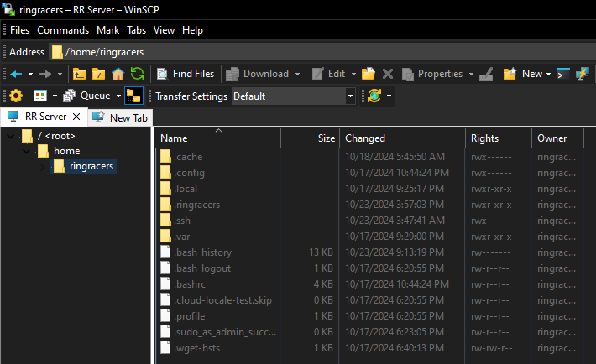The width and height of the screenshot is (596, 364).
Task: Click the Queue button
Action: click(x=87, y=96)
